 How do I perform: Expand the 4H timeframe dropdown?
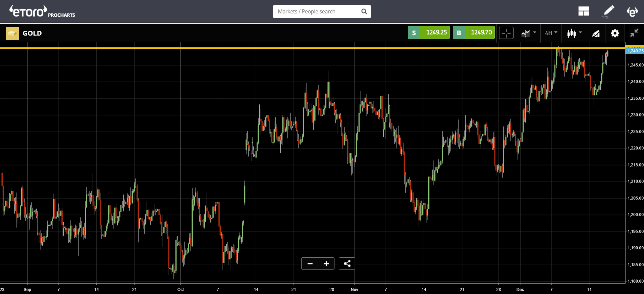(551, 33)
